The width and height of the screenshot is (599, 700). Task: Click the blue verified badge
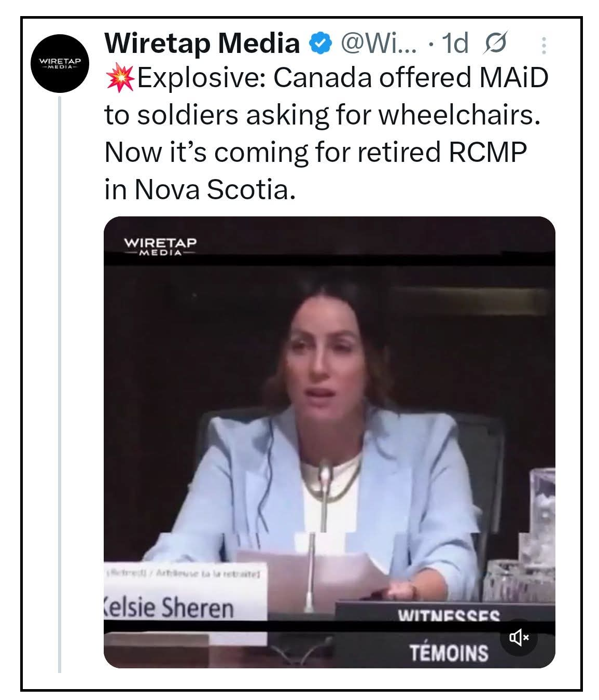[x=321, y=43]
